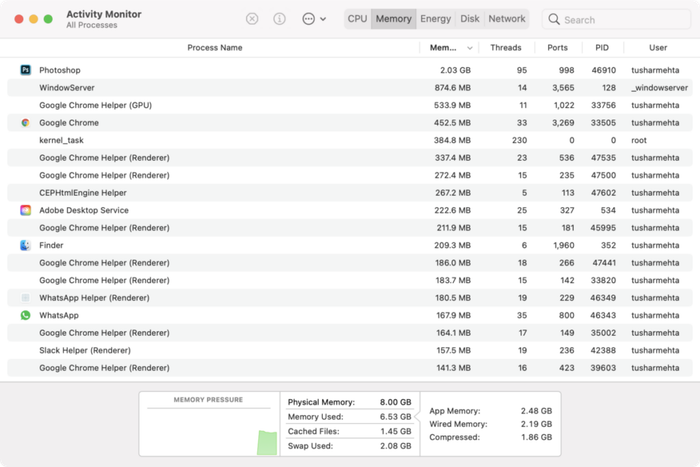Image resolution: width=700 pixels, height=467 pixels.
Task: Click the Wired Memory 2.19 GB value
Action: coord(536,424)
